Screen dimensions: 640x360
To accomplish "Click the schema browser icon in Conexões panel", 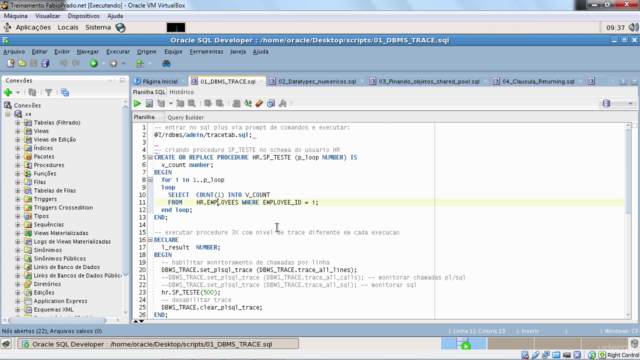I will [x=65, y=92].
